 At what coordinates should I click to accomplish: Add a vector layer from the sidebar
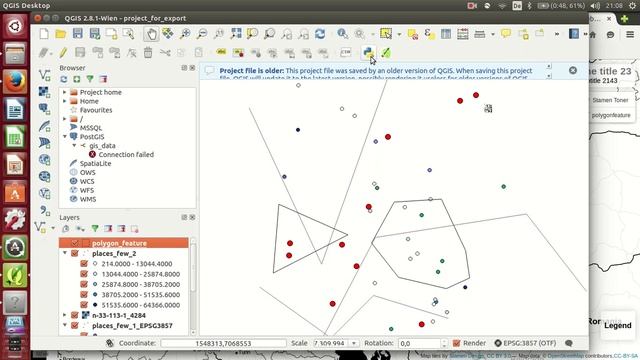click(44, 75)
